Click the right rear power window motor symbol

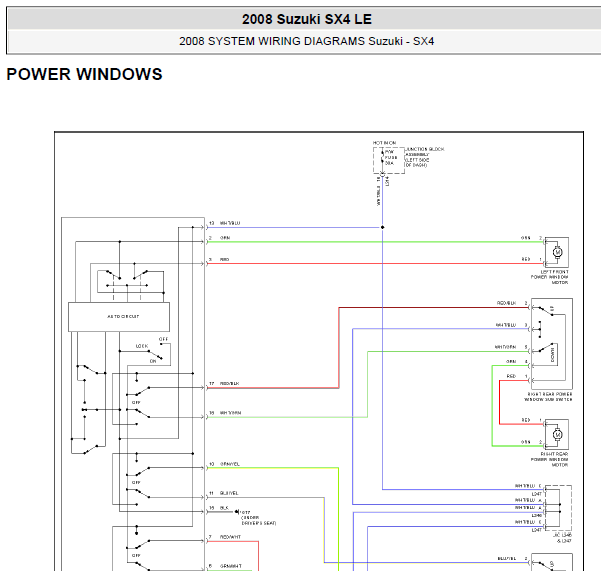(557, 435)
